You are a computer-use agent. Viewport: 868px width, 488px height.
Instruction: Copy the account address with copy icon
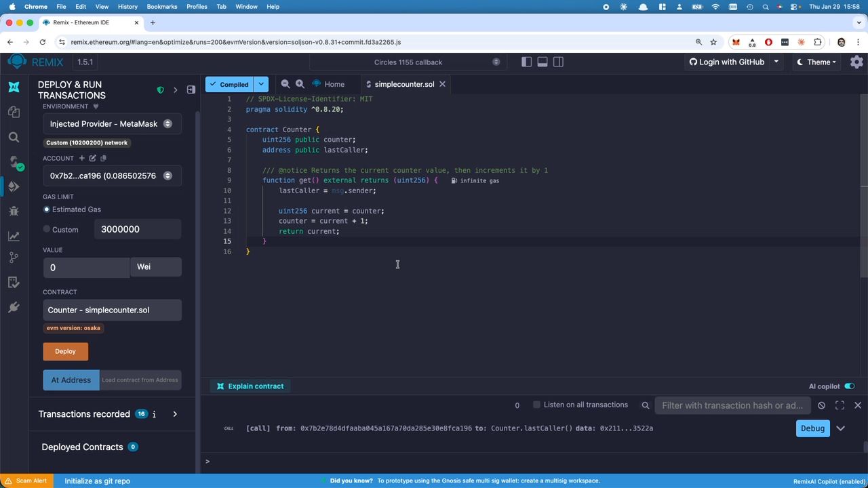[x=104, y=158]
